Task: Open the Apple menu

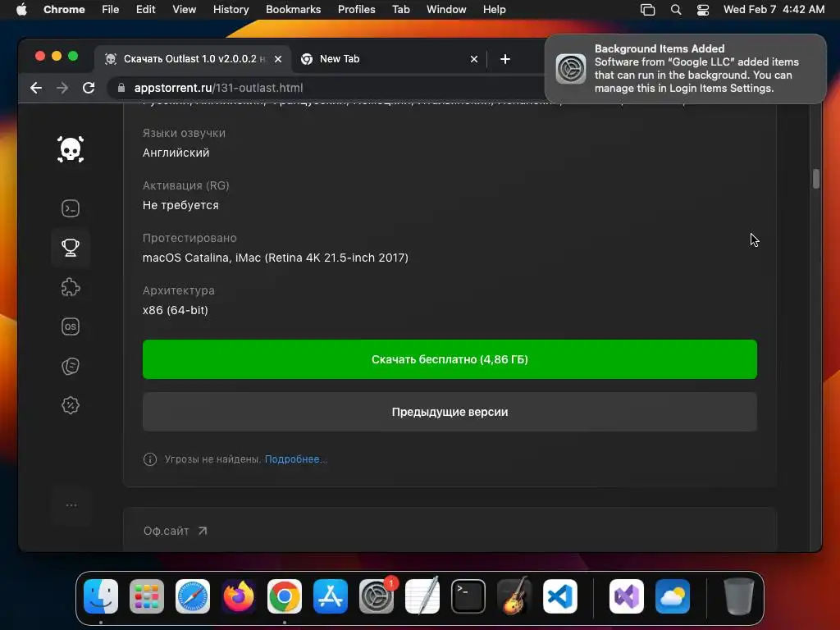Action: coord(21,10)
